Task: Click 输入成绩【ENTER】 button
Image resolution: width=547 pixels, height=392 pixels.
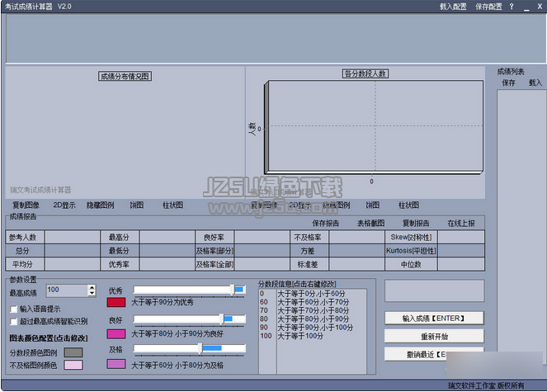Action: point(434,319)
